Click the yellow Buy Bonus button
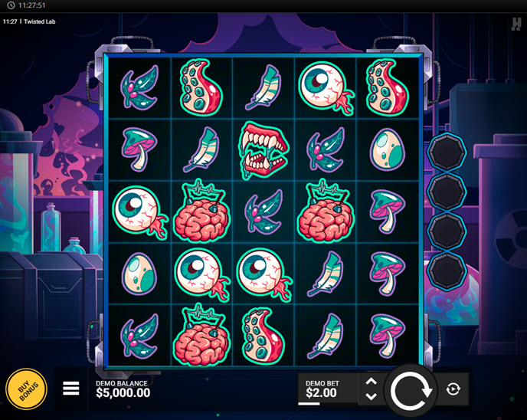Screen dimensions: 527x420 pyautogui.click(x=27, y=389)
